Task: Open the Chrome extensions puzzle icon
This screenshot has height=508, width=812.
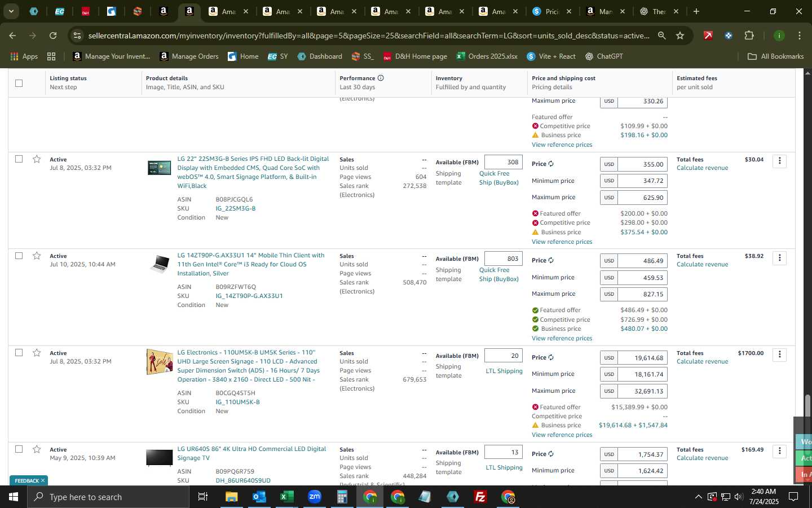Action: click(749, 36)
